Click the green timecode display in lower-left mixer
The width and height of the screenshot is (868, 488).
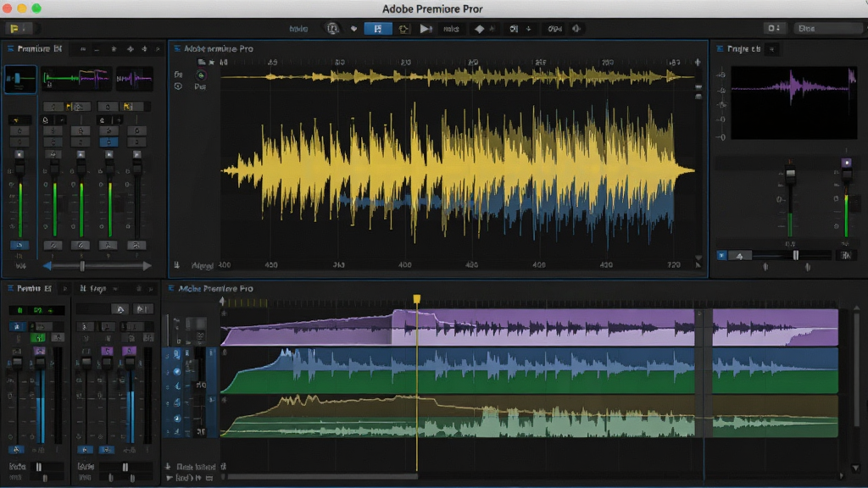(36, 310)
